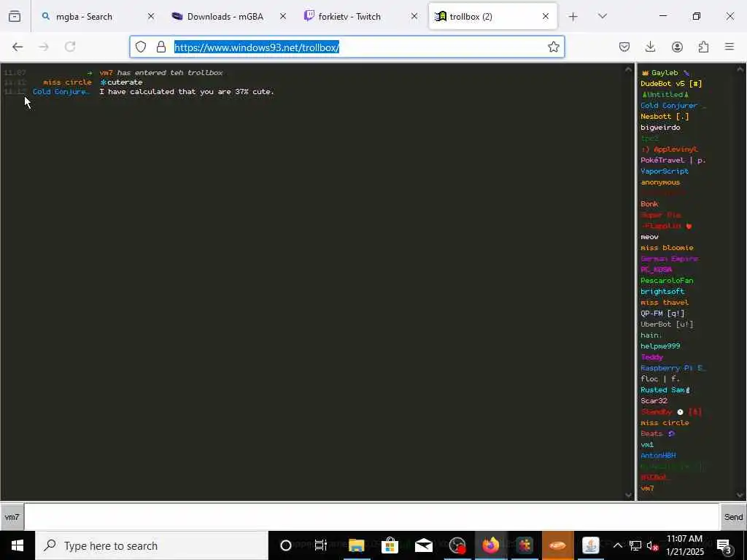Click the chat area scroll-down arrow
The height and width of the screenshot is (560, 747).
(x=628, y=495)
